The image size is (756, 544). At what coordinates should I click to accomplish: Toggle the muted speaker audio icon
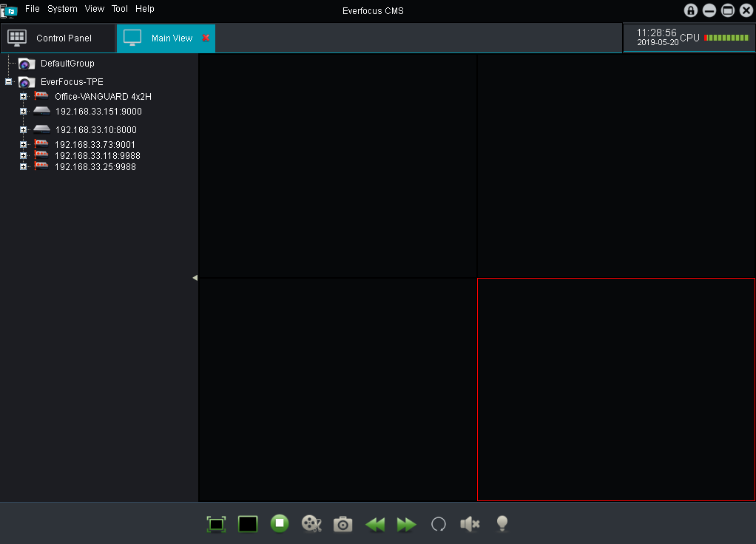(470, 524)
